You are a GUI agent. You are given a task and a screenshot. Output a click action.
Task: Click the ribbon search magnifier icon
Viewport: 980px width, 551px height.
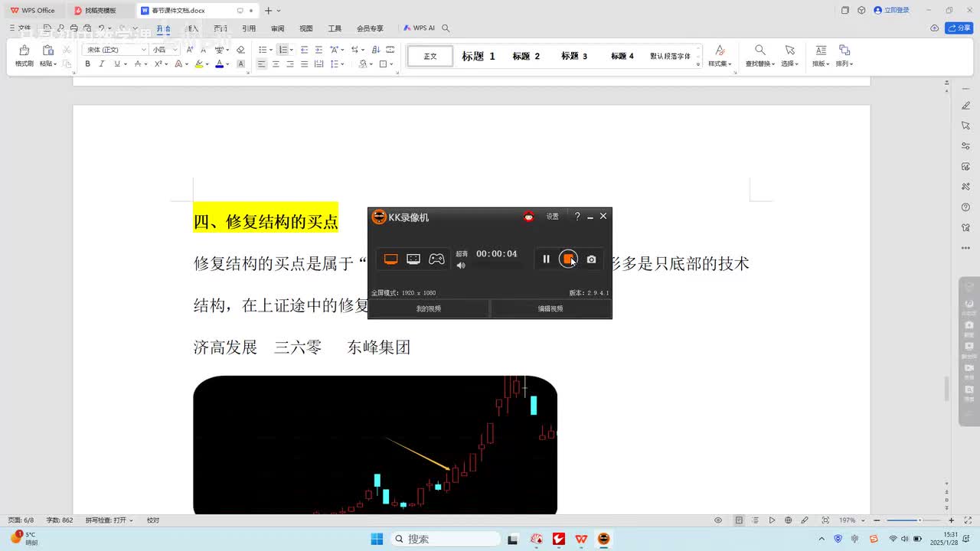(x=446, y=28)
